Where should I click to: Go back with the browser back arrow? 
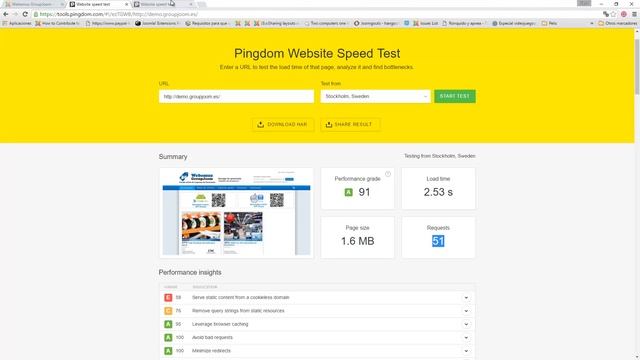(6, 14)
